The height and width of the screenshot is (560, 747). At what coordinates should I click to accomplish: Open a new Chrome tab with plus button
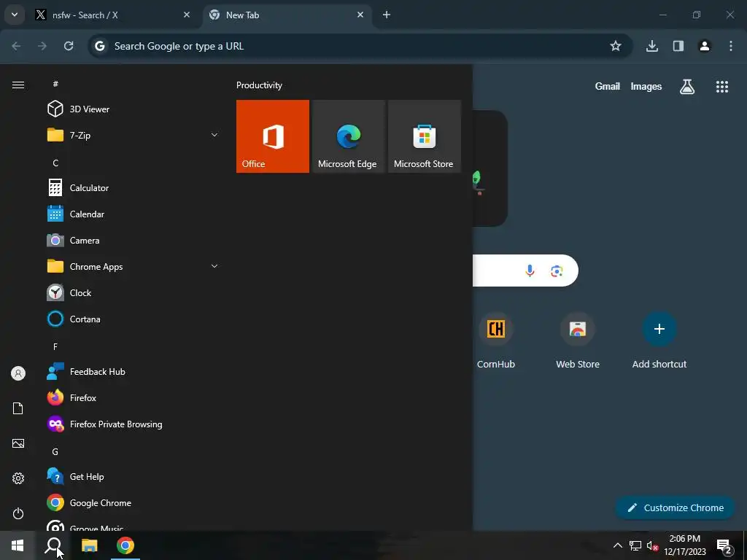[x=387, y=15]
